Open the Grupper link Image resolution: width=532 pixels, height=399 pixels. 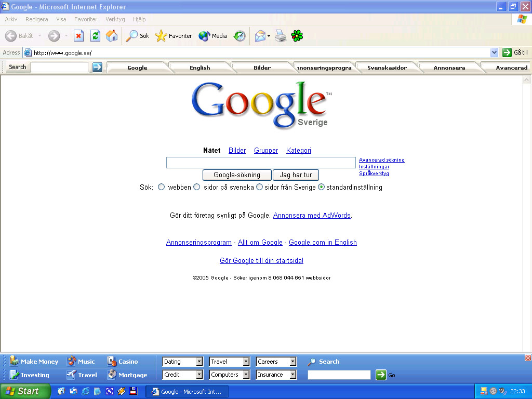(x=266, y=150)
